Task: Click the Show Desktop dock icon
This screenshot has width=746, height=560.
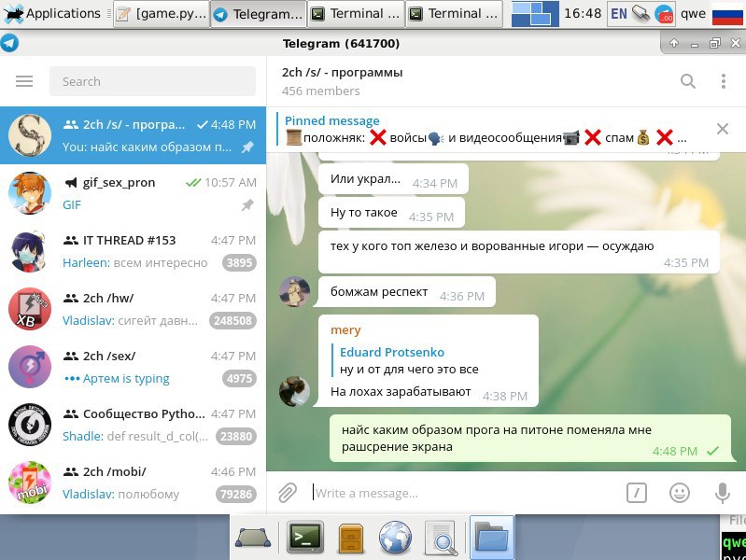Action: point(253,538)
